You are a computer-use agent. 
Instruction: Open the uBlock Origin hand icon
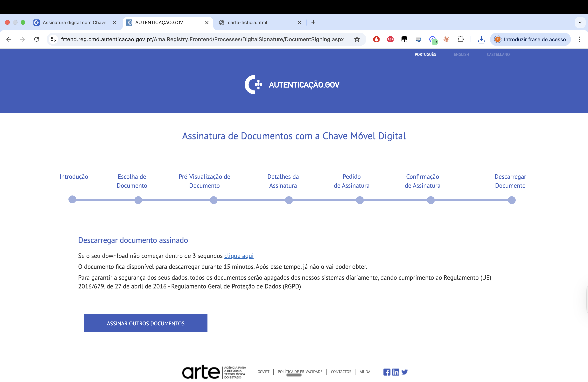point(376,39)
